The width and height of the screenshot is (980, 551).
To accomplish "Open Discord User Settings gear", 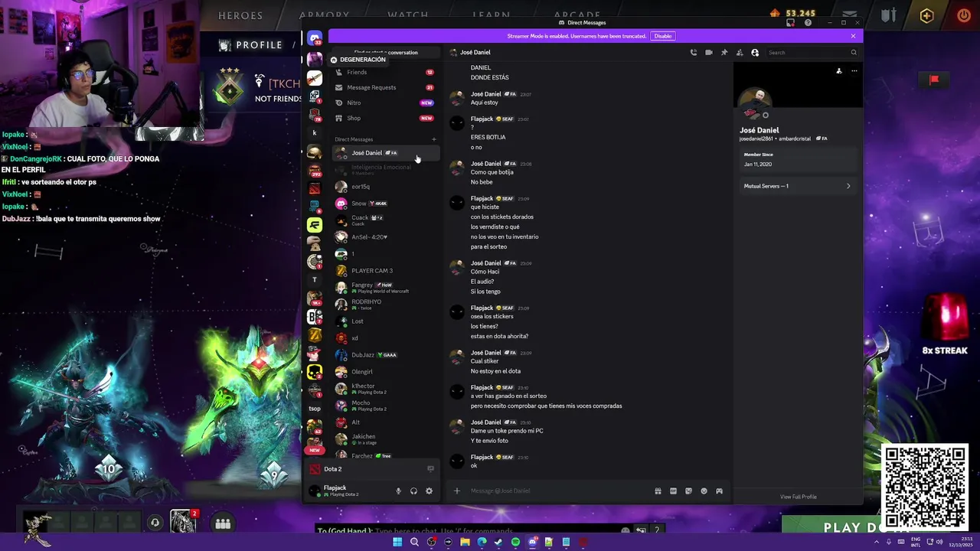I will pyautogui.click(x=429, y=491).
